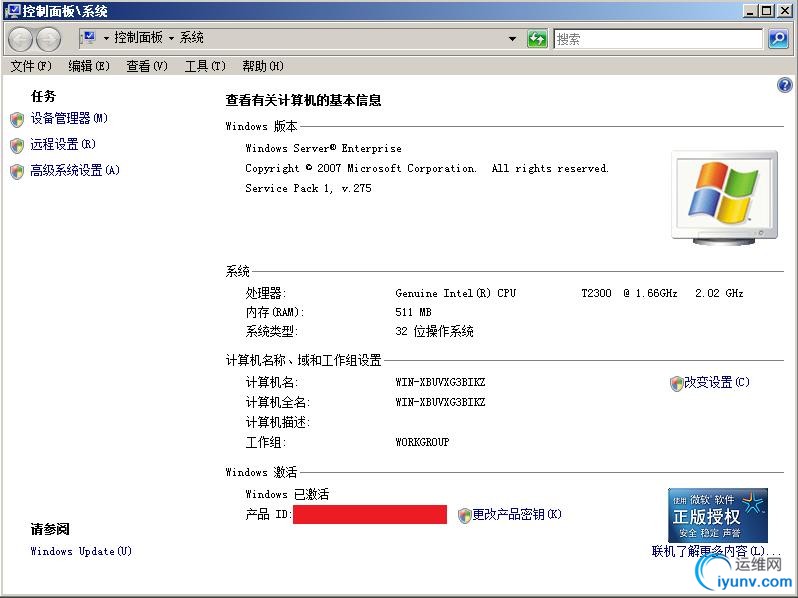Click Windows Server Enterprise edition text
The width and height of the screenshot is (798, 598).
click(323, 149)
